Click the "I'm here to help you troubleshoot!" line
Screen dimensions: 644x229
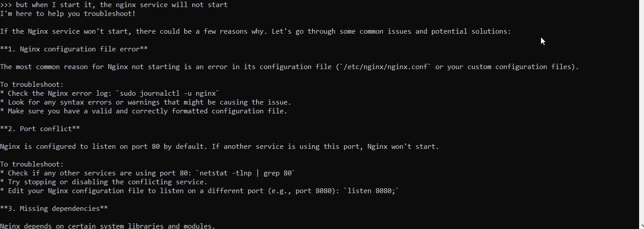pyautogui.click(x=68, y=14)
